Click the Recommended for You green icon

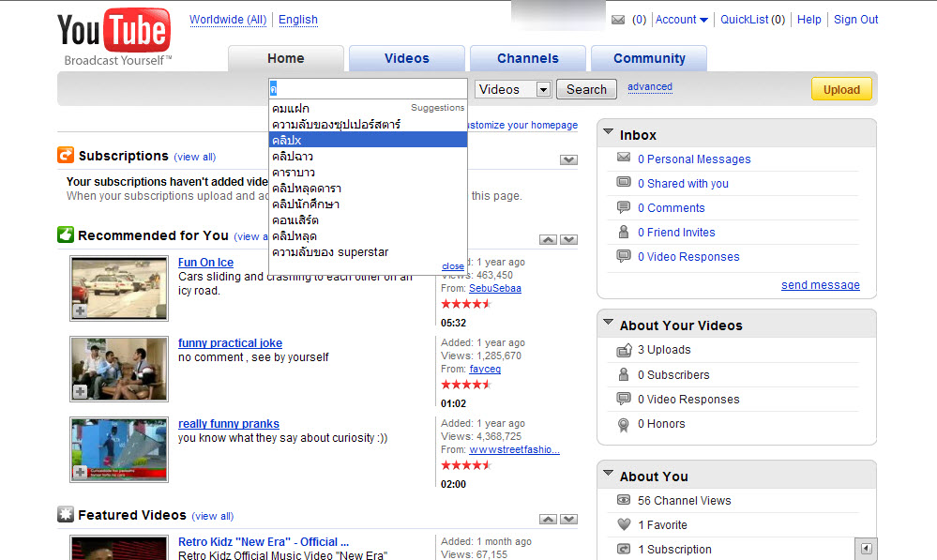point(66,235)
